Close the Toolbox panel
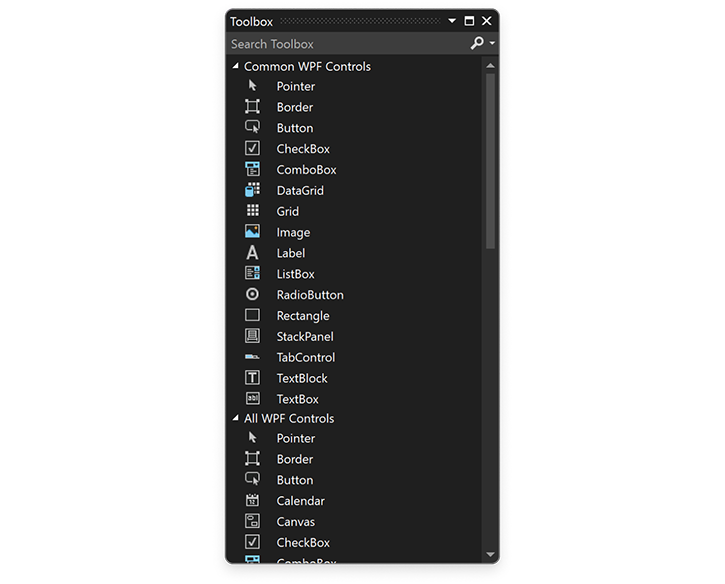The height and width of the screenshot is (584, 725). (x=487, y=21)
